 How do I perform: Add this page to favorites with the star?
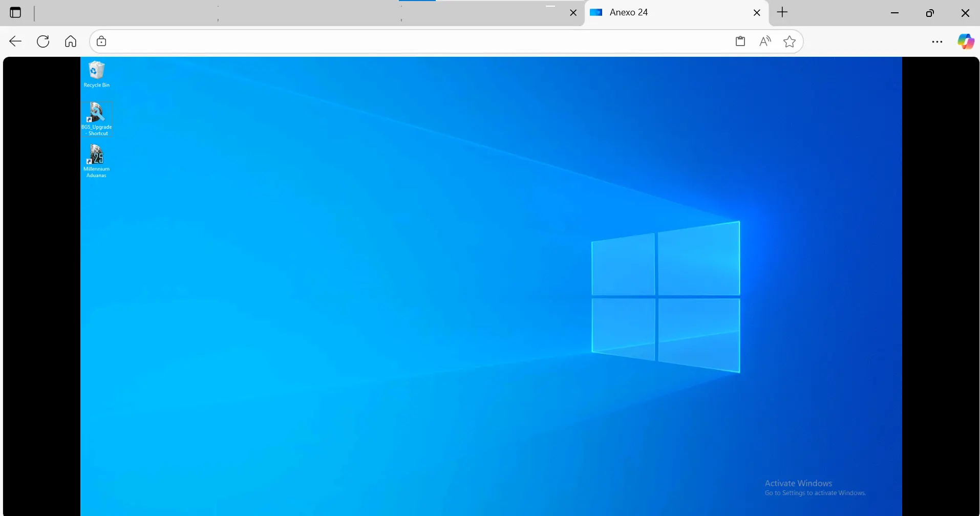click(x=790, y=41)
